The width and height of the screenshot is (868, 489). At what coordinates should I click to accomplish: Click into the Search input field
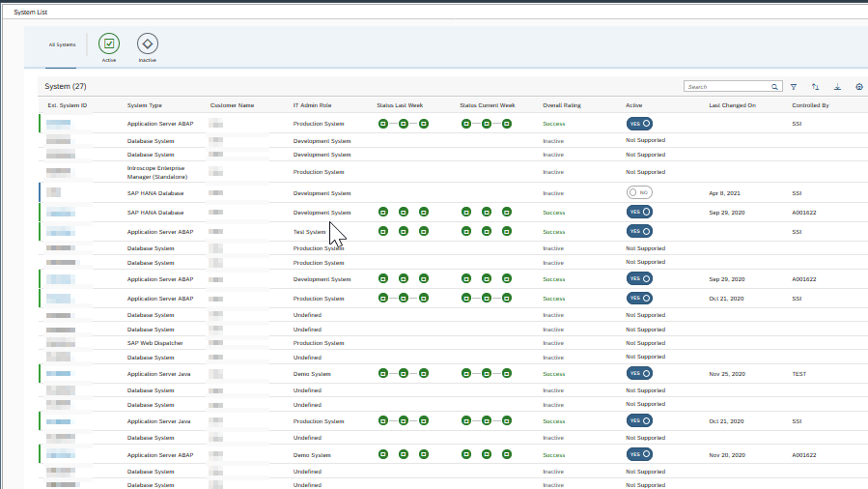coord(726,87)
